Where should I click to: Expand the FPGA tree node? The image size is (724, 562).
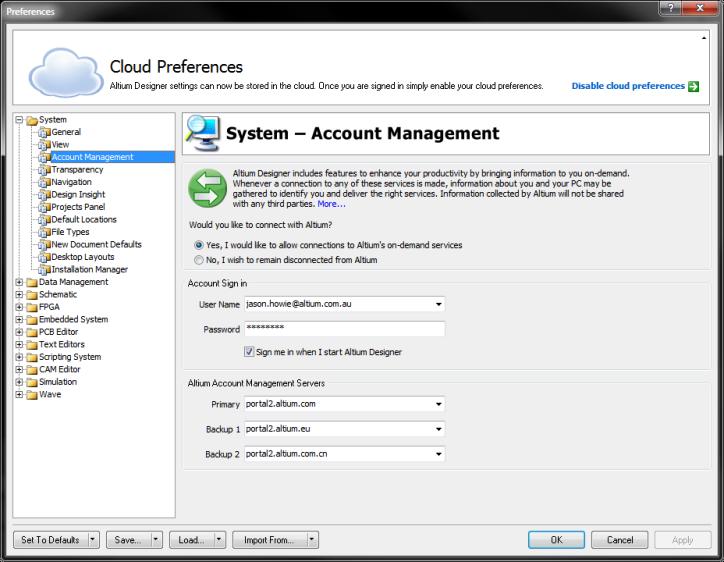[x=19, y=307]
